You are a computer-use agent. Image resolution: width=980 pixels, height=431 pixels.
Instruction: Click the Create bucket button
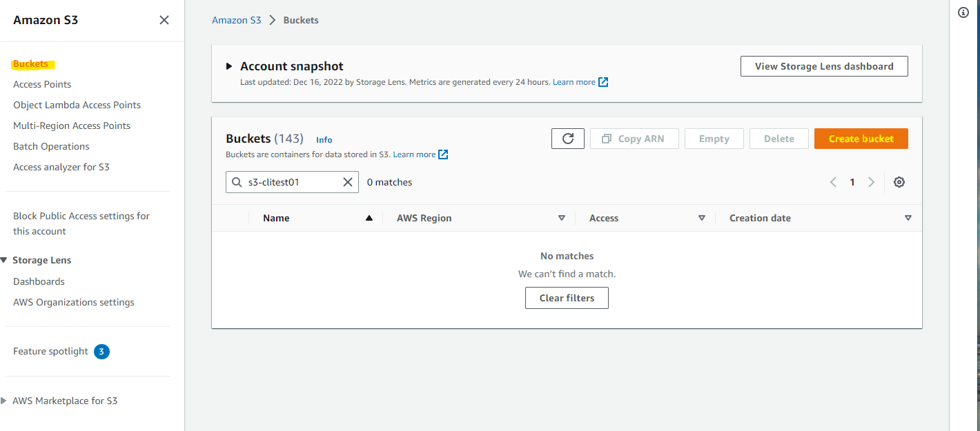tap(861, 138)
